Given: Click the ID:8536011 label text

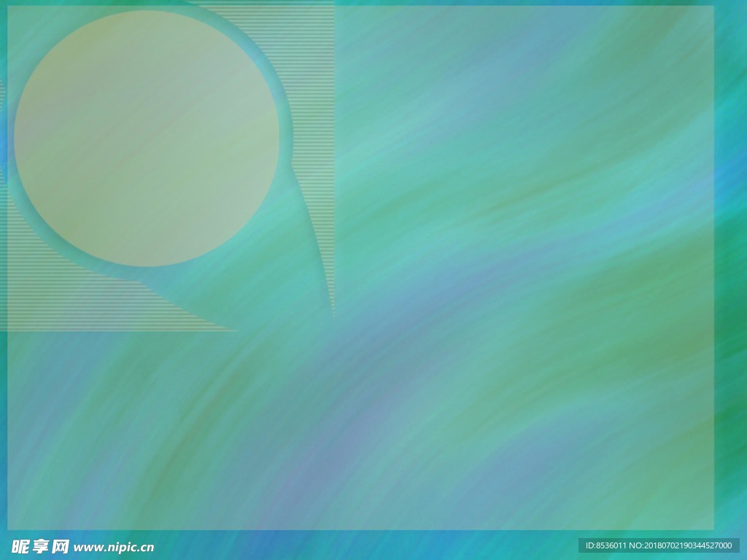Looking at the screenshot, I should (606, 545).
